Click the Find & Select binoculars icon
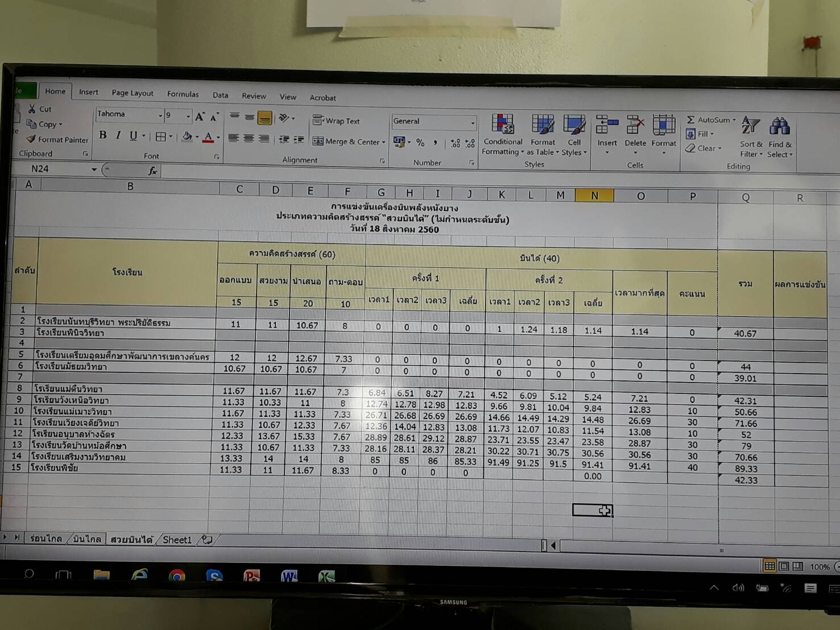Image resolution: width=840 pixels, height=630 pixels. 779,127
